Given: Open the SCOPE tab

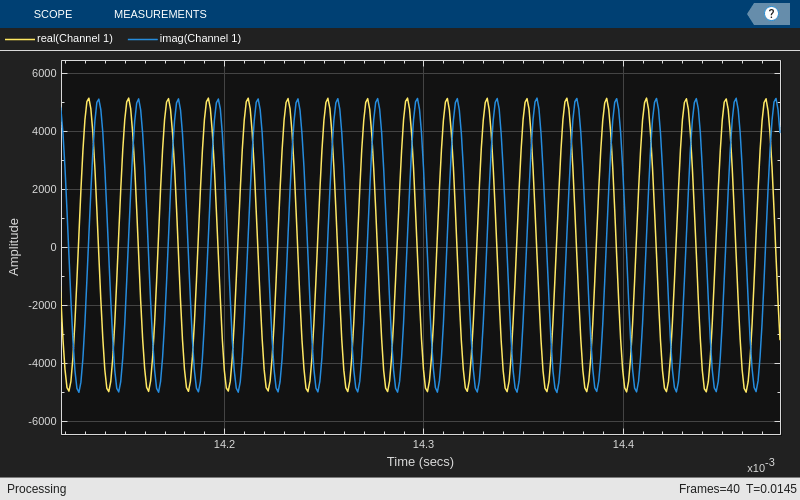Looking at the screenshot, I should coord(52,14).
